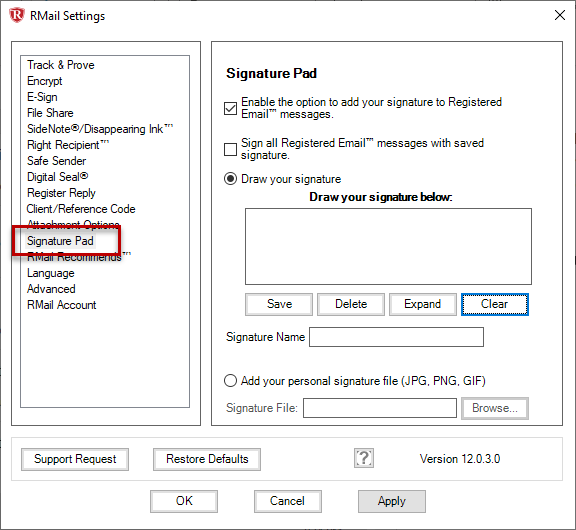Select the Draw your signature radio button

pyautogui.click(x=230, y=179)
